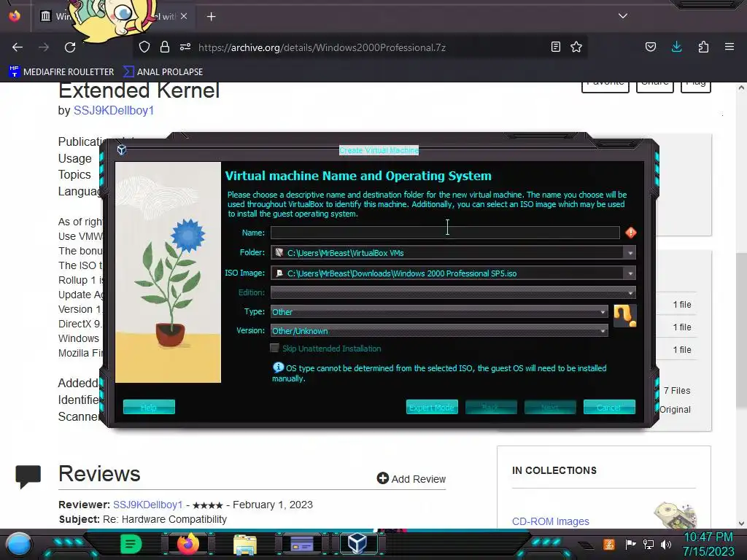The height and width of the screenshot is (560, 747).
Task: Click the Create Virtual Machine title text
Action: 379,150
